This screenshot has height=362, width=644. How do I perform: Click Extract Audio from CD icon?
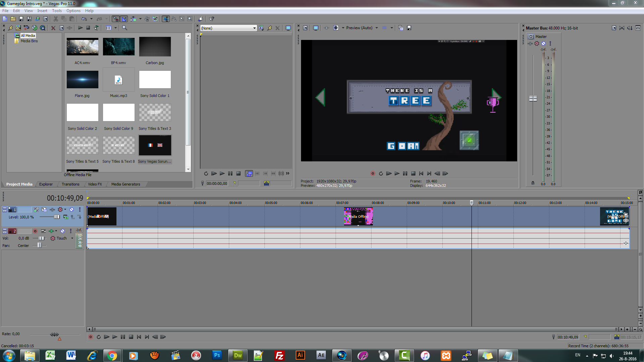tap(35, 28)
